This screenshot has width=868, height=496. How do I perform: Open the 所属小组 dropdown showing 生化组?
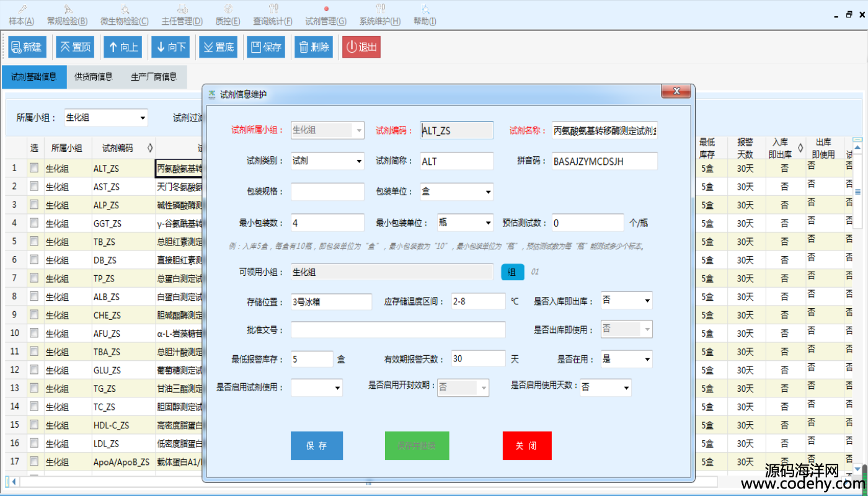point(106,117)
